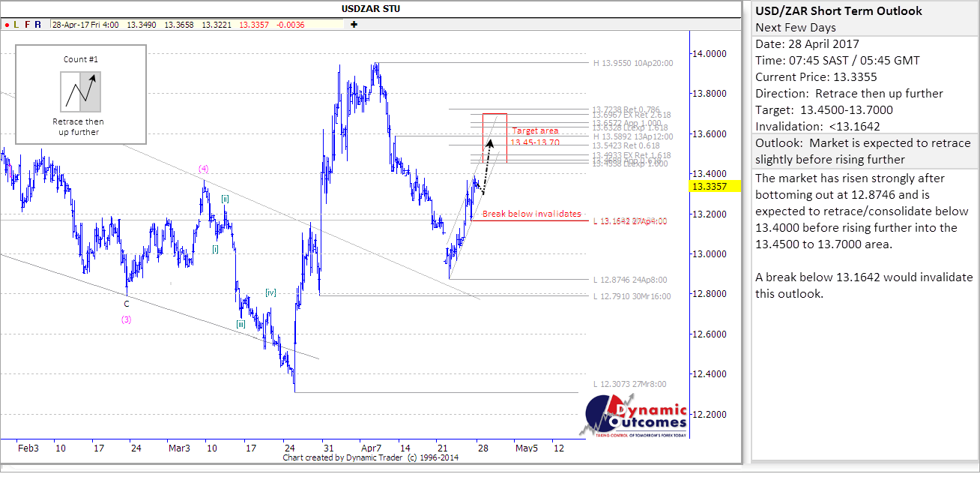Select the 13.5423 Ret 0.618 level label

627,145
